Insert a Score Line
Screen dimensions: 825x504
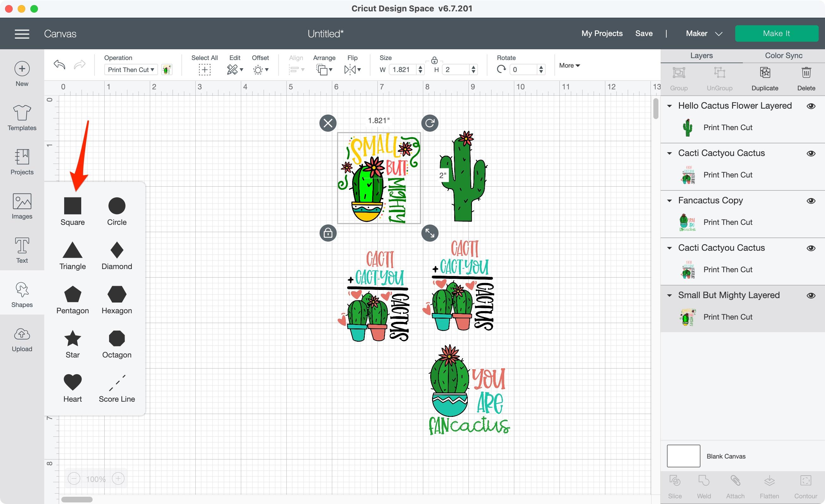click(117, 388)
